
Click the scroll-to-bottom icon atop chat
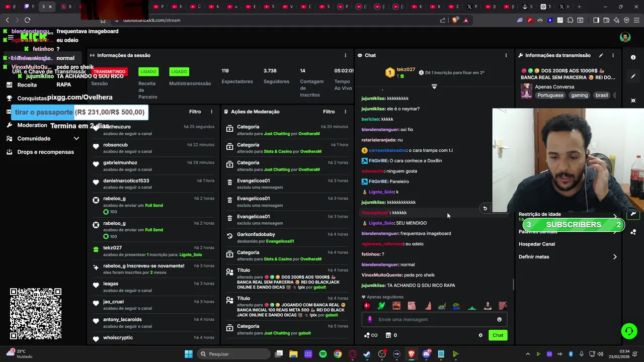[434, 86]
